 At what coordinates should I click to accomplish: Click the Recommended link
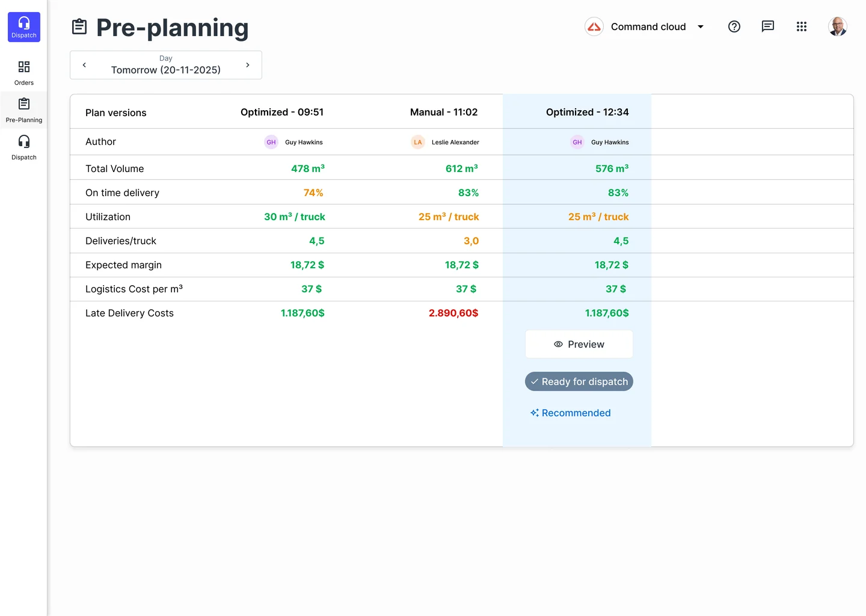[571, 413]
